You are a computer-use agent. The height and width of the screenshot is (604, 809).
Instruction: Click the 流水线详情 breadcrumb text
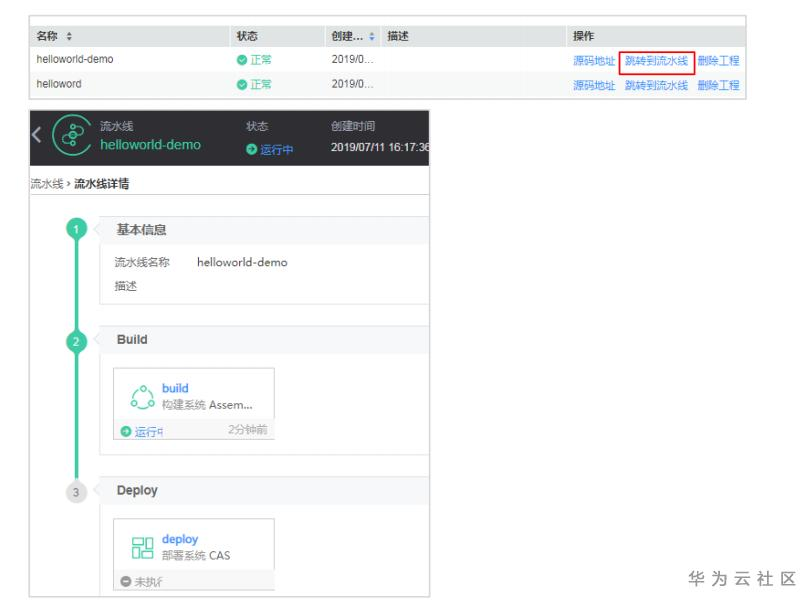102,184
